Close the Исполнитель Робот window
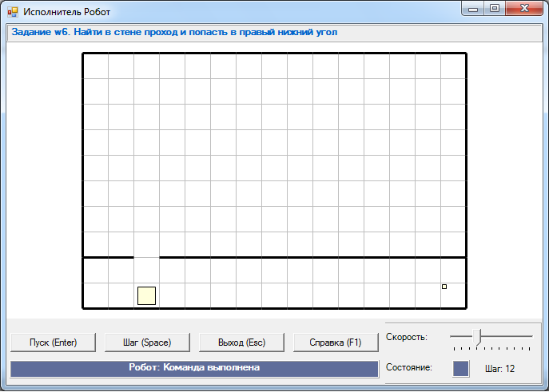Screen dimensions: 549x392 point(524,9)
